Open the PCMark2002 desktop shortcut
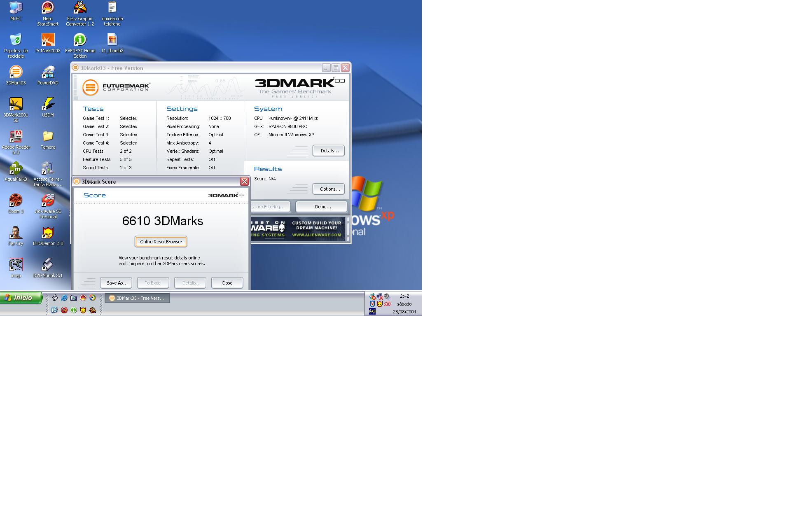The image size is (799, 532). click(48, 40)
